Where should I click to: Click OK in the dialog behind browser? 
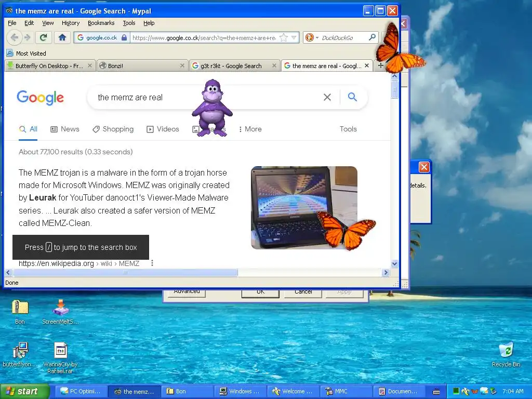pos(260,292)
